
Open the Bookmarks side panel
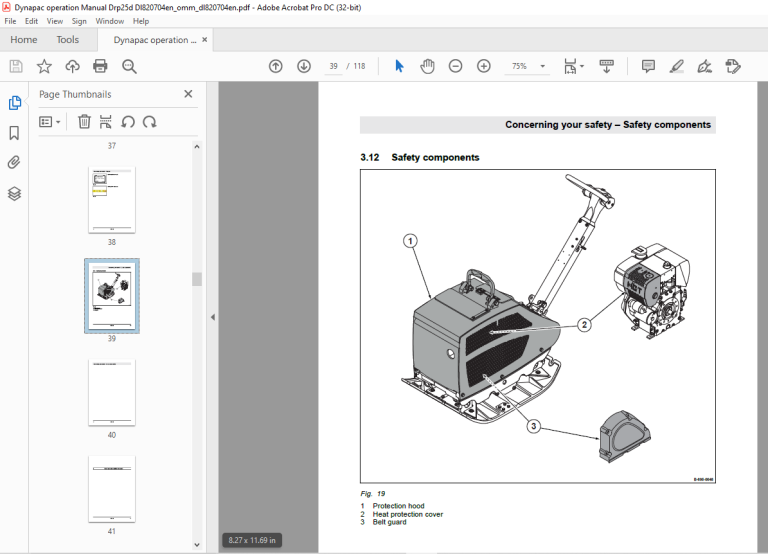(x=14, y=133)
